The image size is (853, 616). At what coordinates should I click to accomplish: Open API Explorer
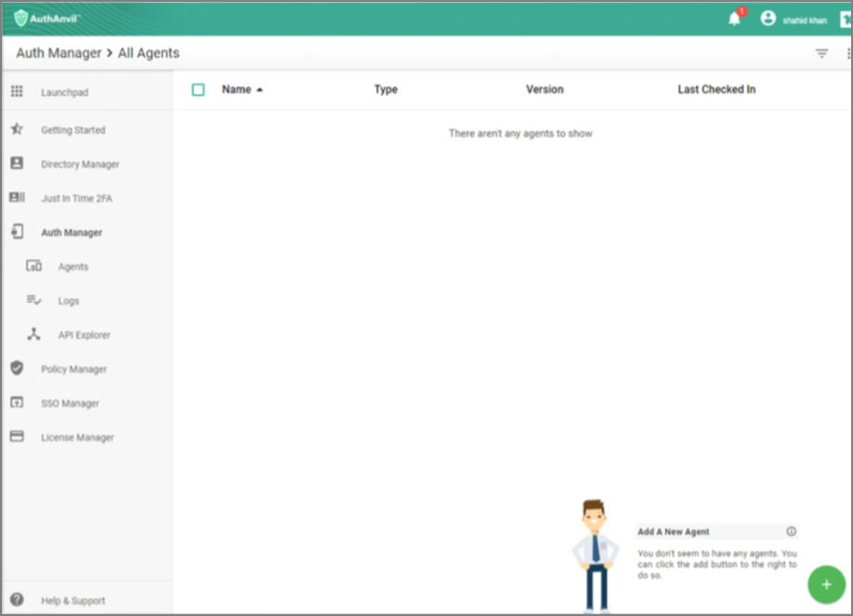click(x=85, y=335)
